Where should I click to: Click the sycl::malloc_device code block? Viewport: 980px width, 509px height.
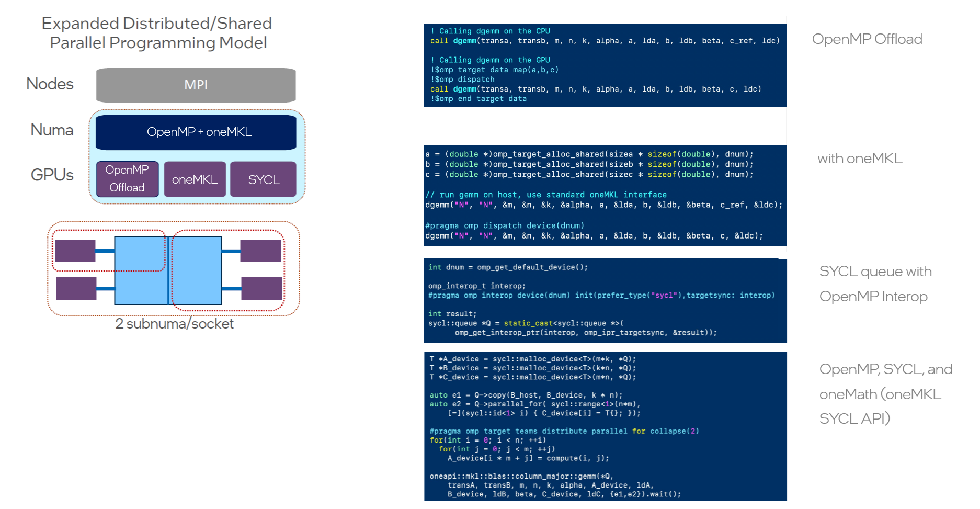click(605, 426)
